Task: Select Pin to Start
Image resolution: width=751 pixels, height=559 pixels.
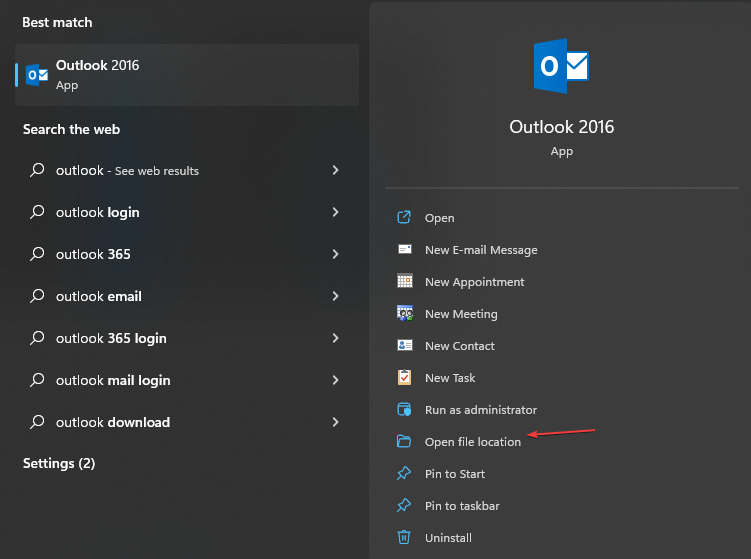Action: pos(455,474)
